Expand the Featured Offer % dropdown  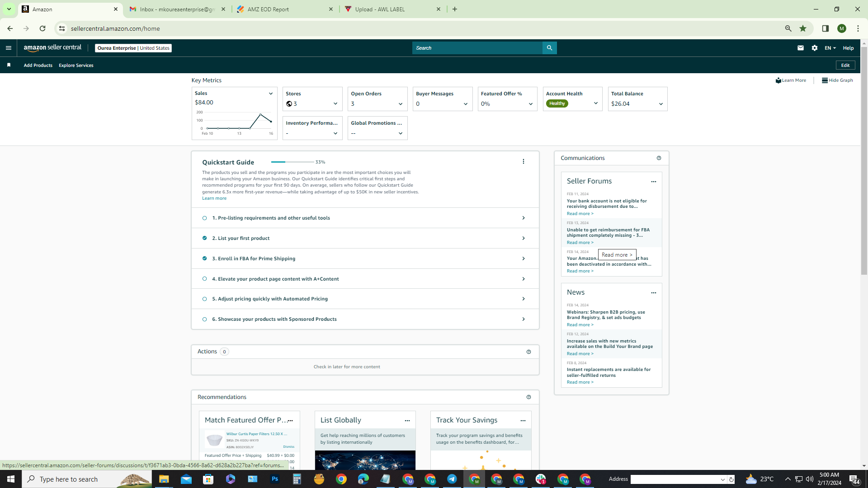tap(530, 104)
